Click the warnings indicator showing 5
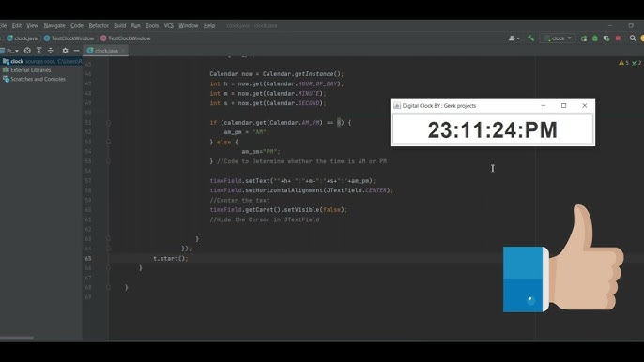The width and height of the screenshot is (644, 362). click(623, 63)
